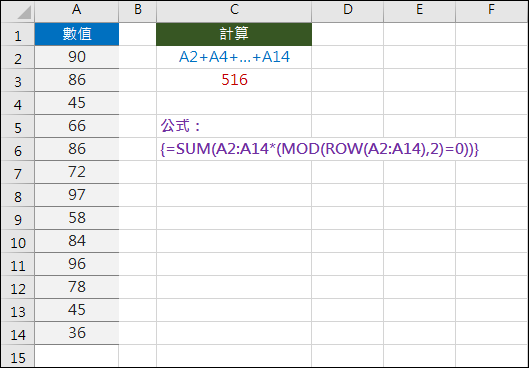The image size is (529, 368).
Task: Select row 7 header
Action: click(18, 172)
